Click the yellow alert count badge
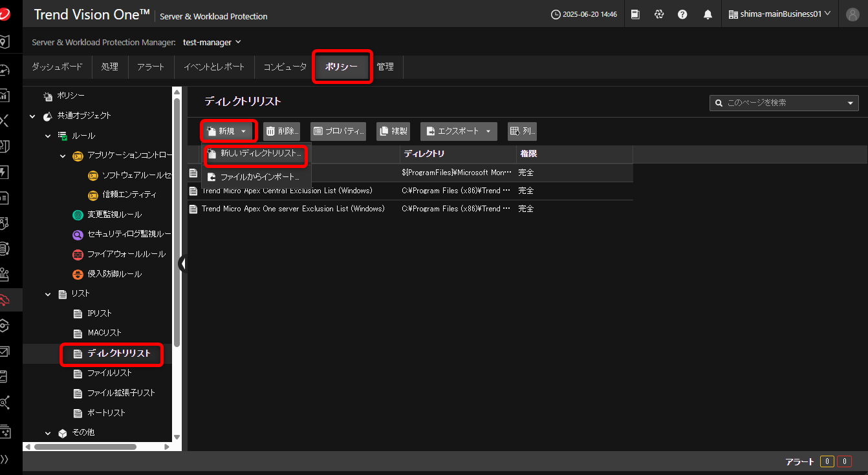This screenshot has width=868, height=475. point(827,461)
